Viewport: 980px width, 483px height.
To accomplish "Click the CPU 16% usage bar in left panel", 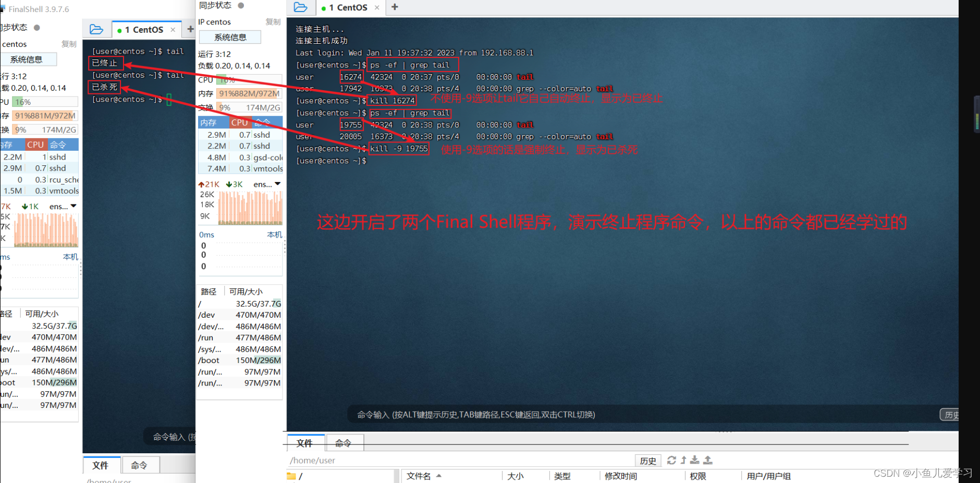I will 45,102.
